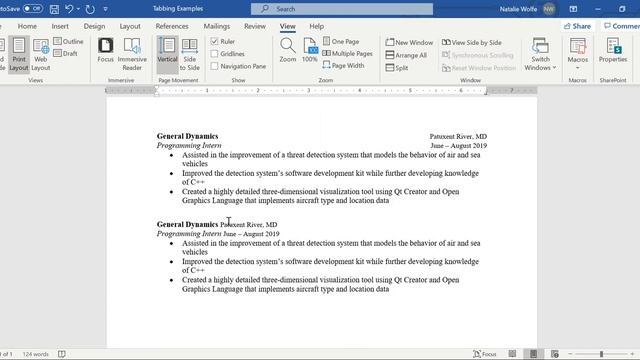Select Web Layout icon in status bar
This screenshot has height=360, width=640.
(554, 354)
